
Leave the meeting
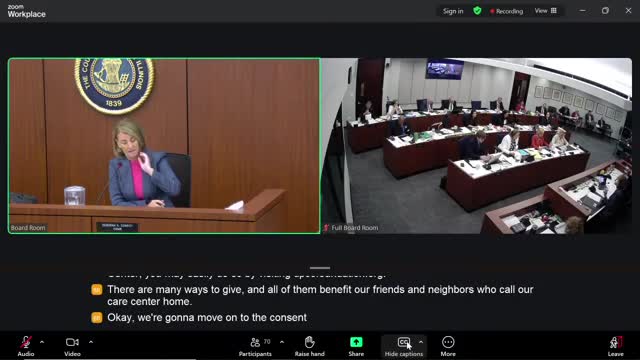[616, 346]
